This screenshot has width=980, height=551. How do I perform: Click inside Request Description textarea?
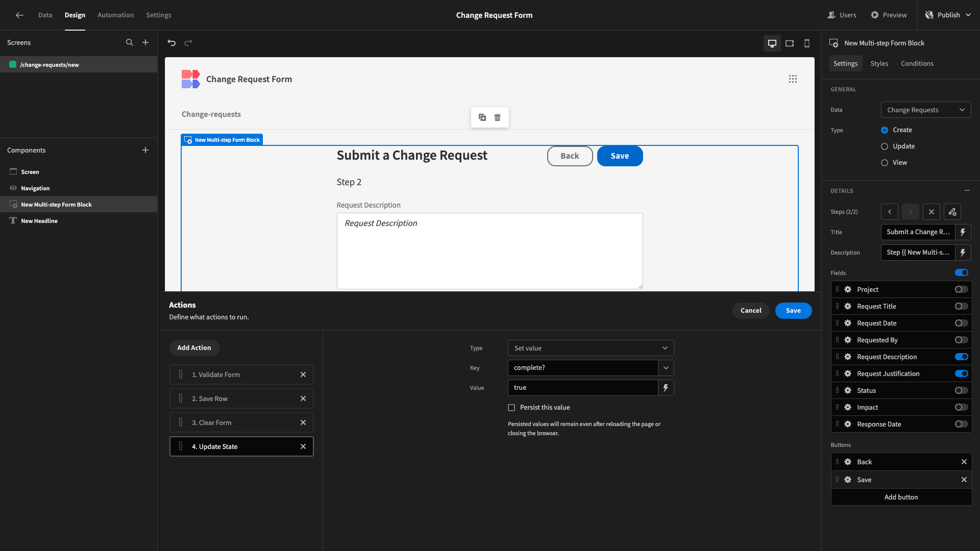489,251
